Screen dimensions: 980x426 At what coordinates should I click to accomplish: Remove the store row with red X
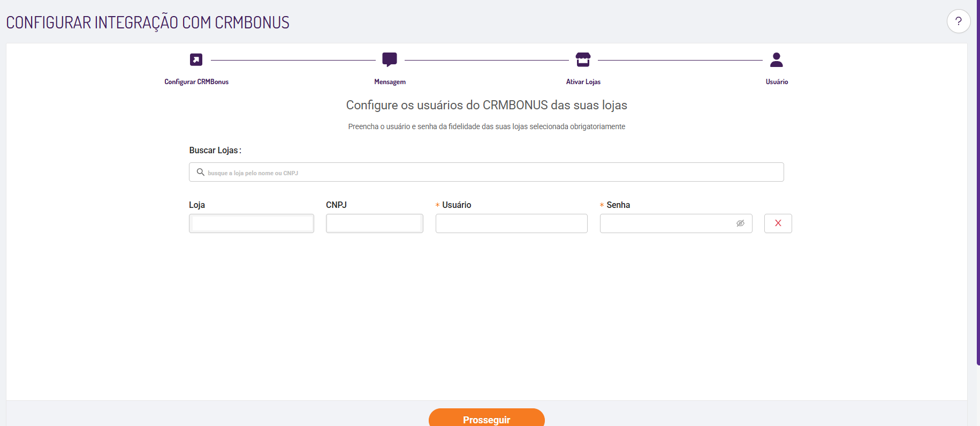778,223
